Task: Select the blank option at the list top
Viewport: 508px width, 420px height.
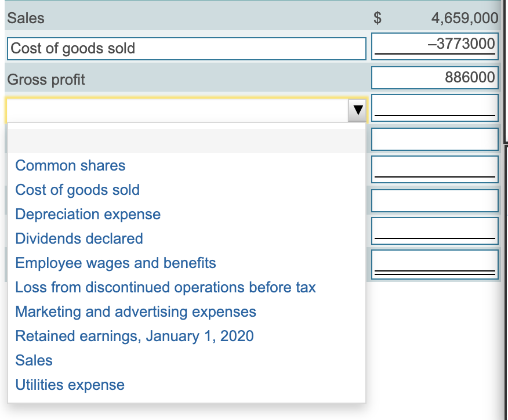Action: pyautogui.click(x=186, y=140)
